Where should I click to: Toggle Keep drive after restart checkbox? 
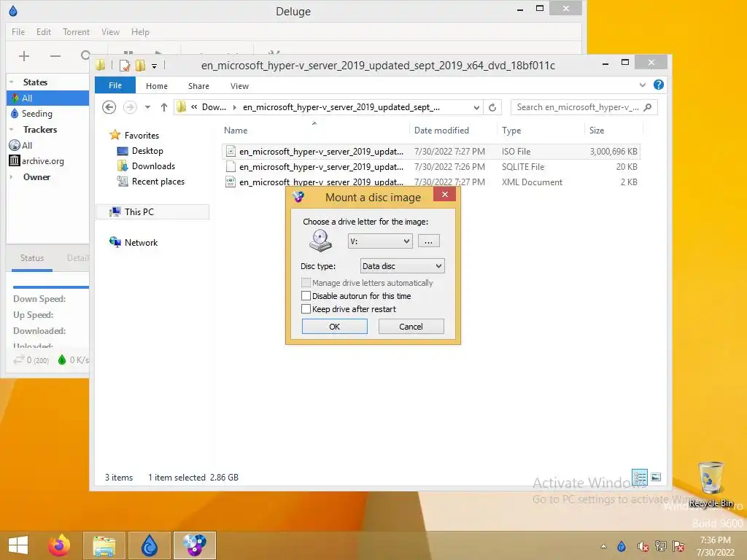pyautogui.click(x=306, y=309)
